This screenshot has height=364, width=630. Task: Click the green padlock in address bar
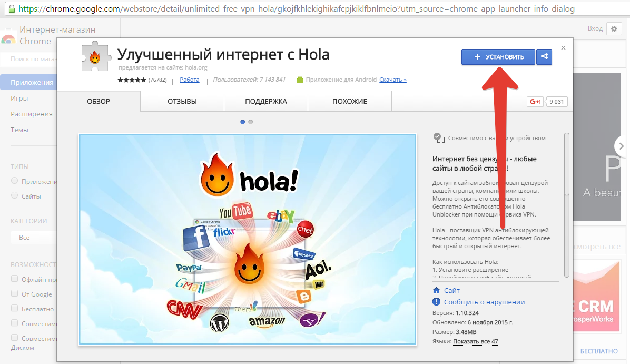(x=12, y=8)
